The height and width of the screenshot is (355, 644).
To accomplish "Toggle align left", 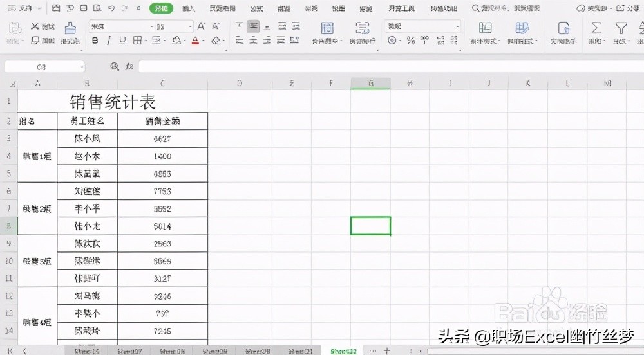I will (x=240, y=40).
